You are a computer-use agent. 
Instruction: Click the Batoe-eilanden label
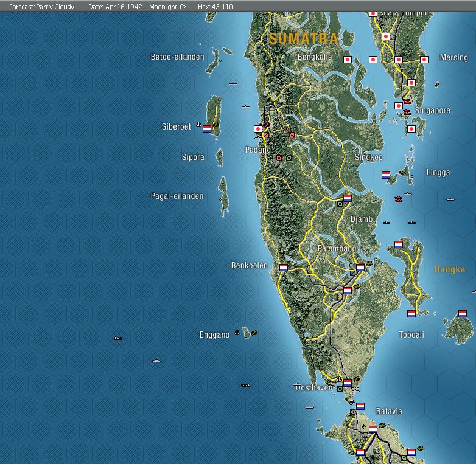[x=178, y=57]
